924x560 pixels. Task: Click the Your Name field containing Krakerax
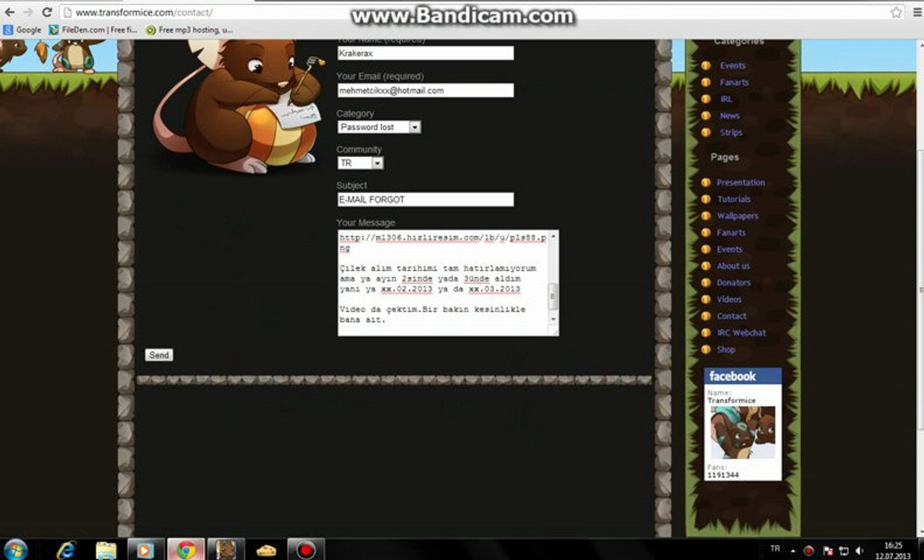click(x=425, y=53)
